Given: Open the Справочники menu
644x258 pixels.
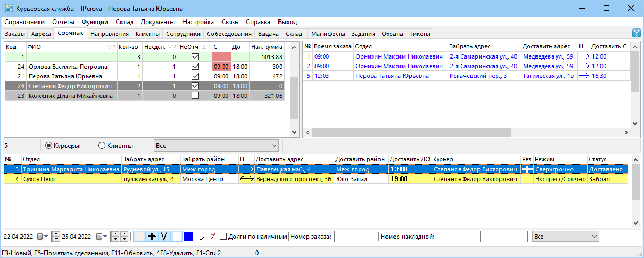Looking at the screenshot, I should [24, 22].
